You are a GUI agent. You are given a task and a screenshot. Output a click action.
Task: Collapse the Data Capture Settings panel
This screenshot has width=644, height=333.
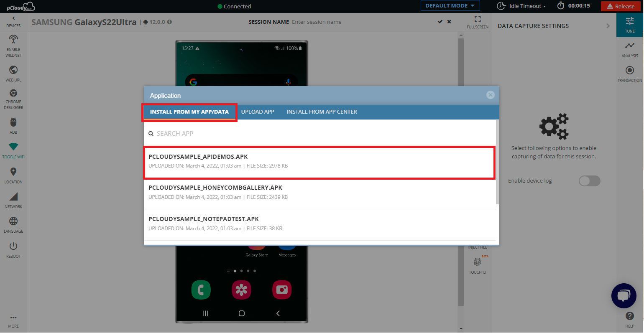(x=608, y=26)
